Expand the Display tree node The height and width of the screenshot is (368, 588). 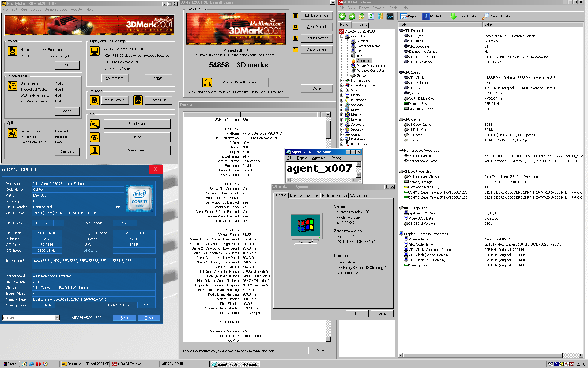[x=341, y=95]
